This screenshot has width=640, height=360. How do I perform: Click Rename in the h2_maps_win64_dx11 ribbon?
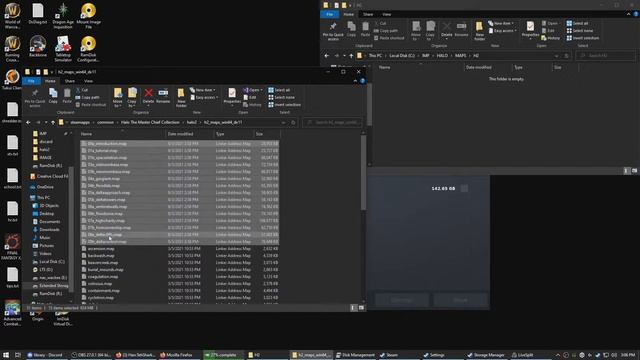(x=163, y=96)
